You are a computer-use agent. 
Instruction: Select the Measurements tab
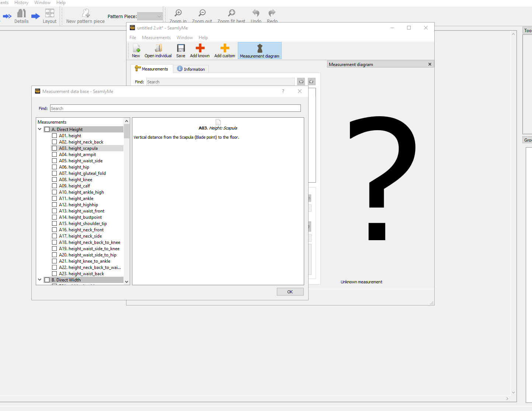tap(152, 69)
